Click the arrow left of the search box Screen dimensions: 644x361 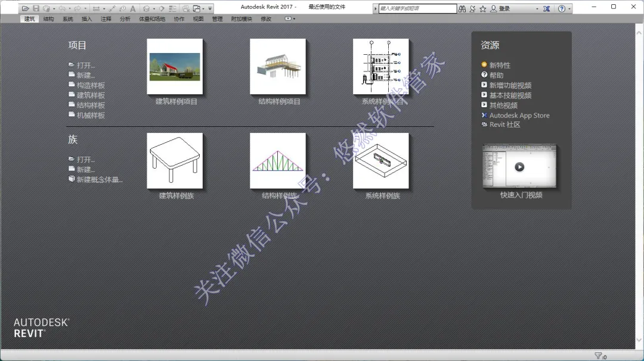376,8
